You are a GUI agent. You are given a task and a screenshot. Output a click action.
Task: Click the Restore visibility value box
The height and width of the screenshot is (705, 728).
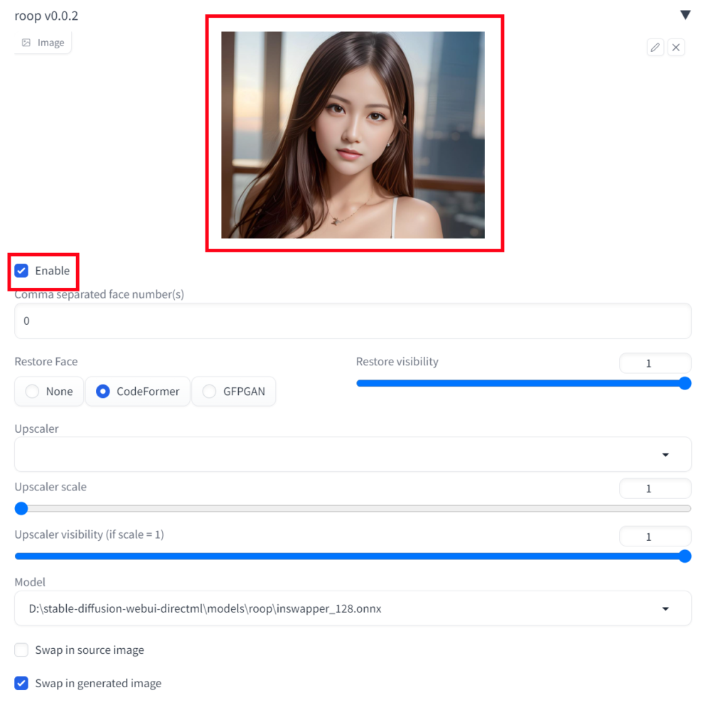(654, 362)
